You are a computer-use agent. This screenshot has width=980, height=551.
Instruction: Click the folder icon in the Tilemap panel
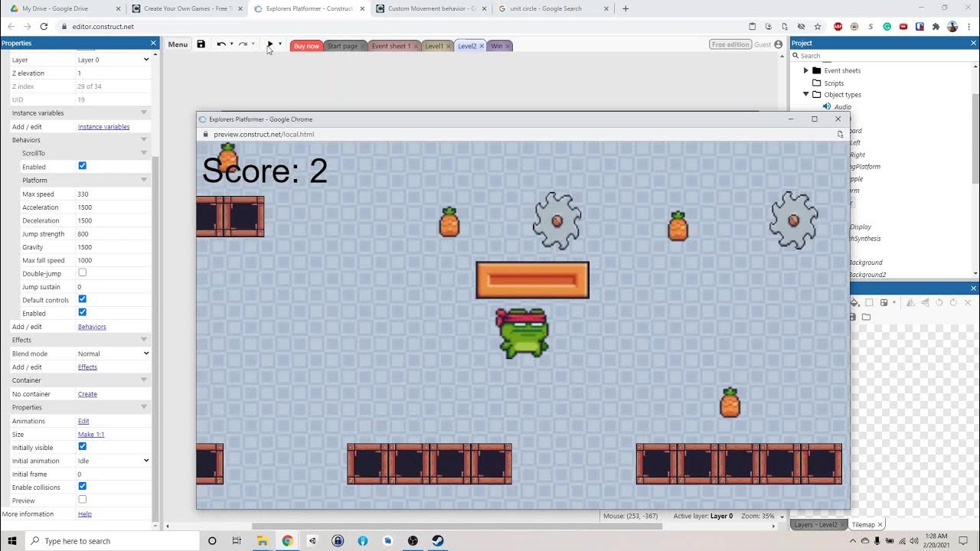pyautogui.click(x=866, y=317)
